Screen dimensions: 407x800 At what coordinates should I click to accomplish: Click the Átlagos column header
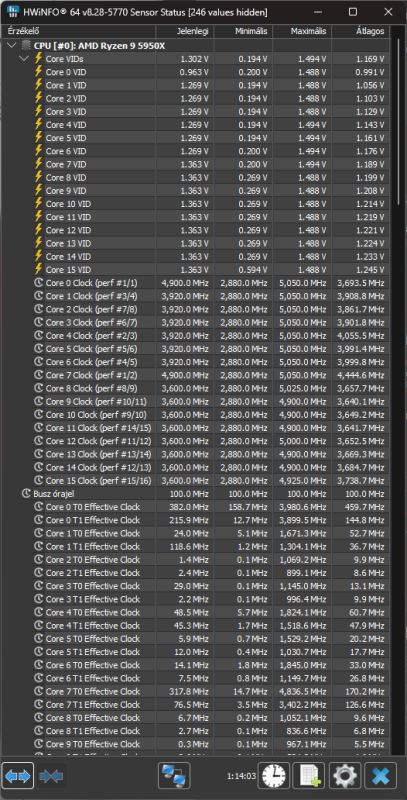(361, 31)
